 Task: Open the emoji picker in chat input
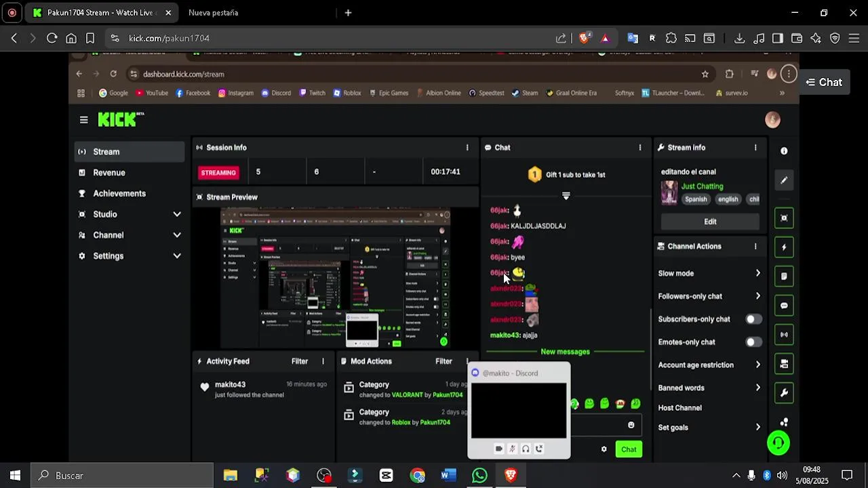point(631,425)
